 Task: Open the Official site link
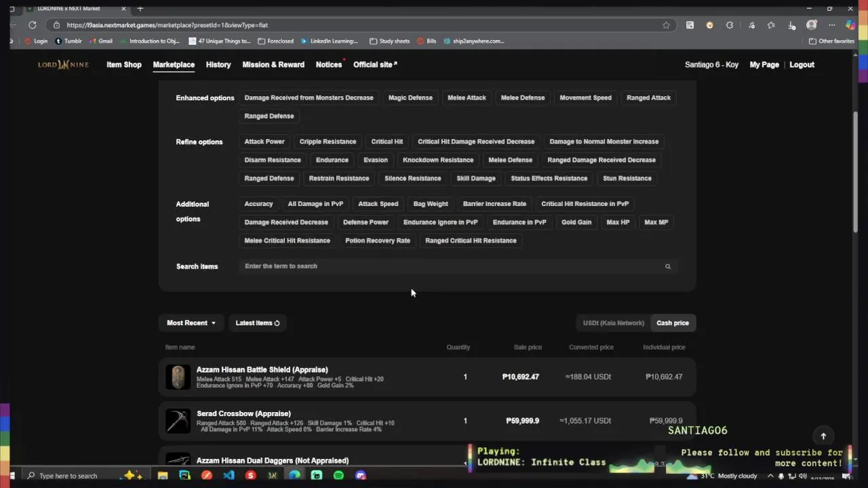[x=375, y=64]
